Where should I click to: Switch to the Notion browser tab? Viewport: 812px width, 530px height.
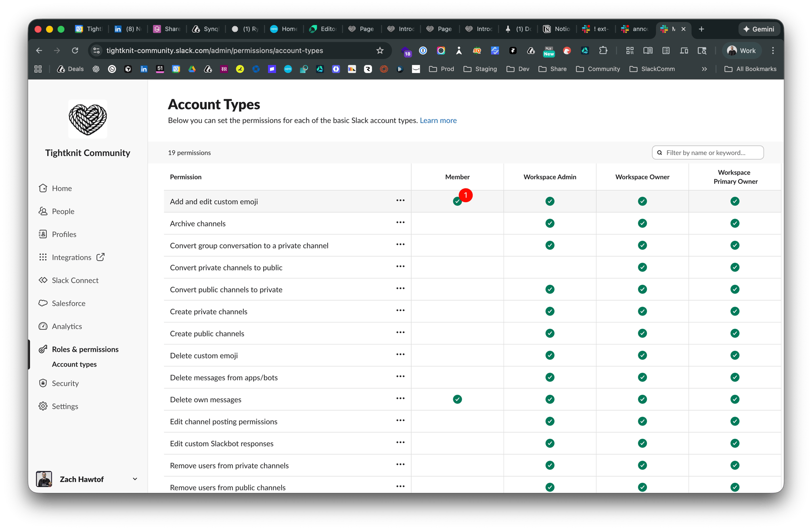[x=557, y=29]
